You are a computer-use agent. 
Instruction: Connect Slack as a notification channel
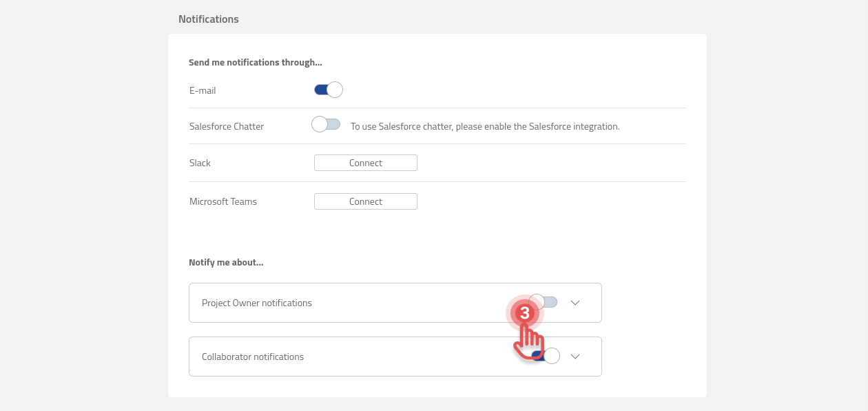pyautogui.click(x=365, y=162)
